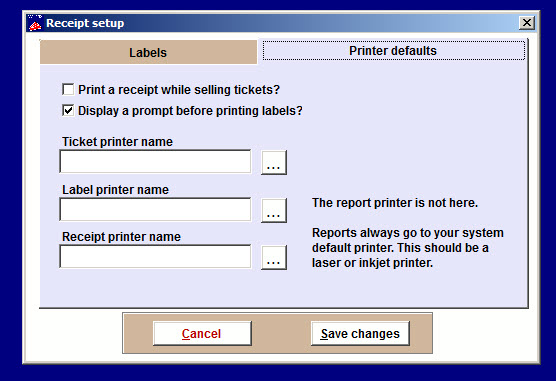Click inside the Label printer name field
The height and width of the screenshot is (381, 556).
(x=155, y=210)
